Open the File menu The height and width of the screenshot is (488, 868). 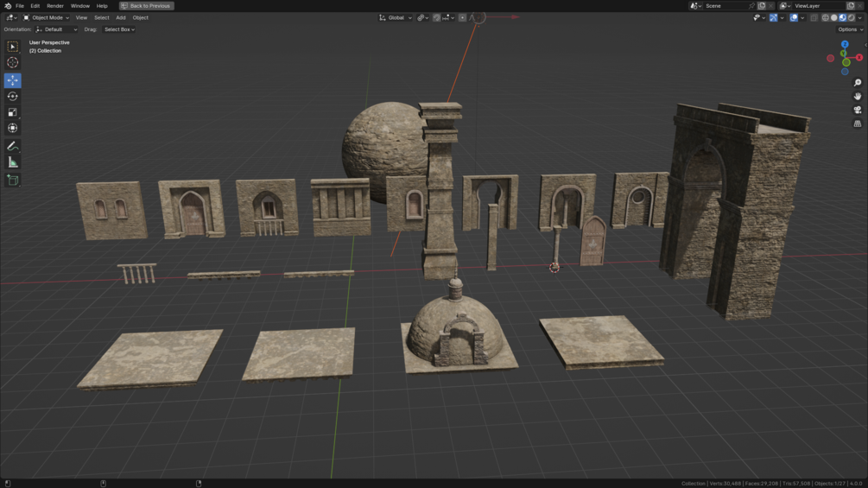coord(19,5)
